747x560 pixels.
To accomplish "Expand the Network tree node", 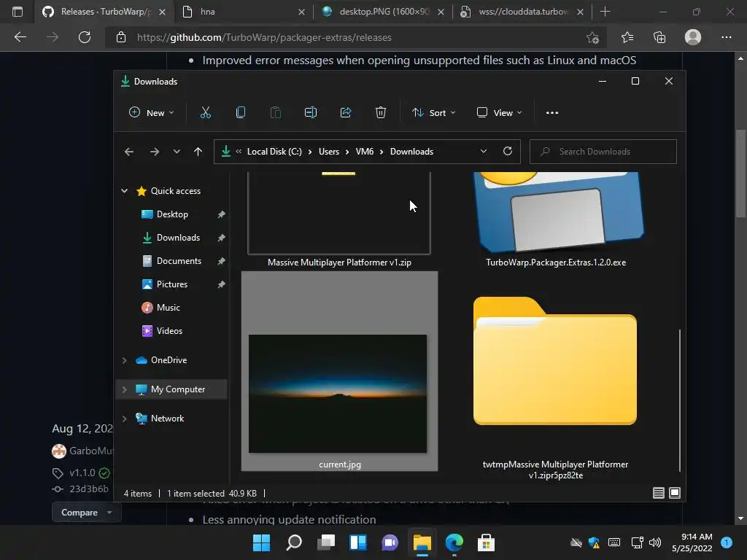I will pyautogui.click(x=124, y=419).
